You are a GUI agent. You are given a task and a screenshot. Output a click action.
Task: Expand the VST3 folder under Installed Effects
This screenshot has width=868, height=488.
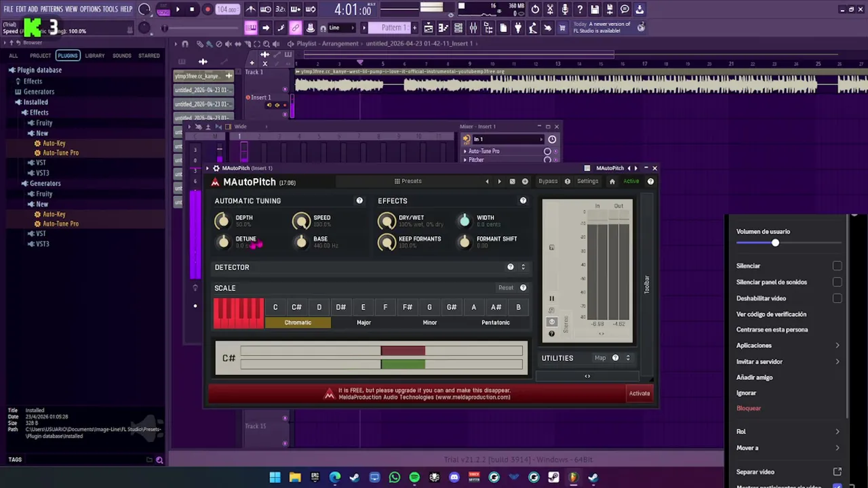[x=42, y=173]
